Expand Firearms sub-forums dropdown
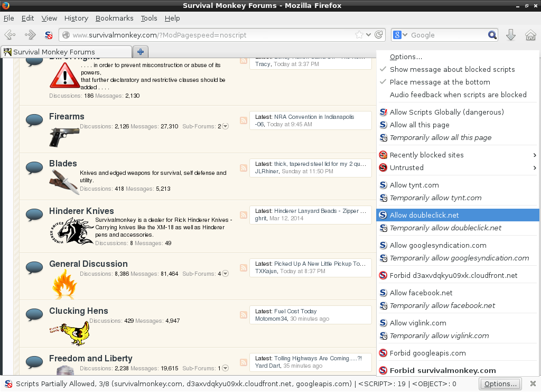Screen dimensions: 541x392 (x=225, y=126)
